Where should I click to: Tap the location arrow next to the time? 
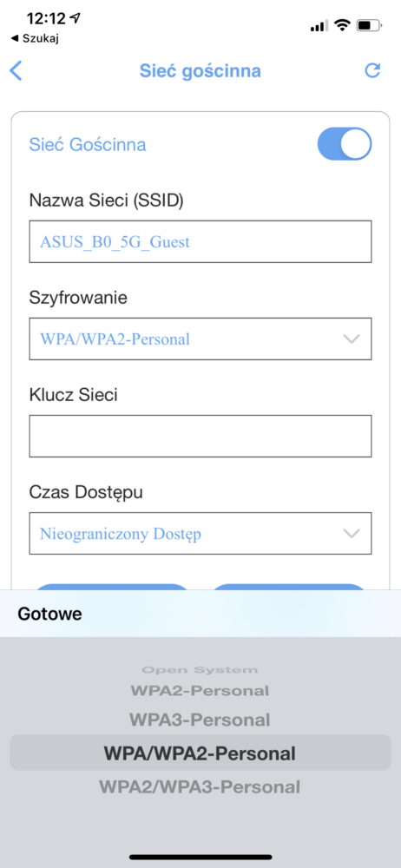click(x=76, y=17)
